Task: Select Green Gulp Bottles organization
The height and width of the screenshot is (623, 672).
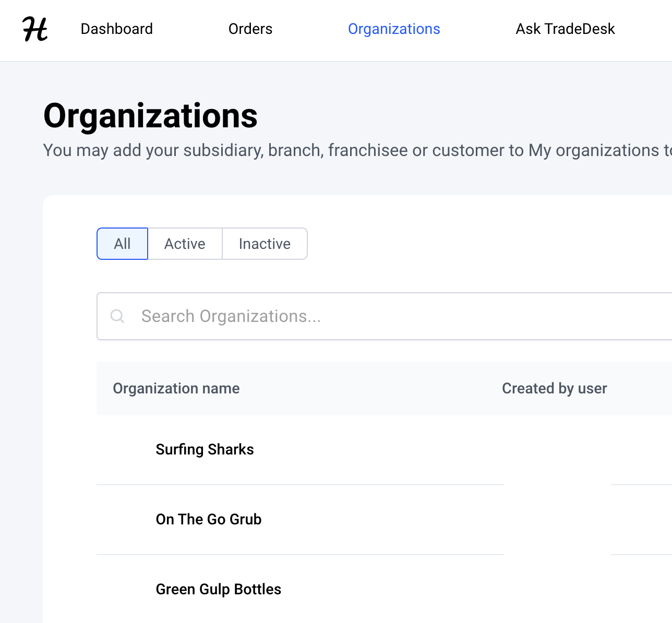Action: [x=219, y=589]
